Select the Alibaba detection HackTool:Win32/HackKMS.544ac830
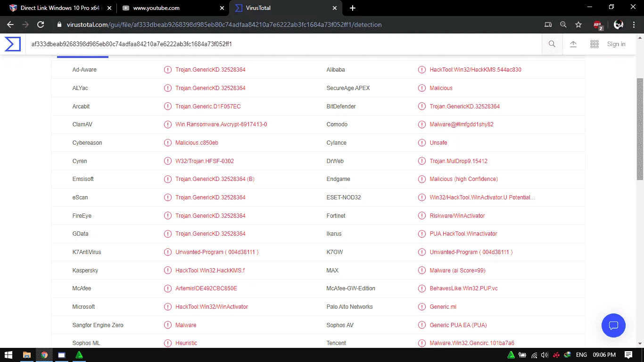 (x=475, y=70)
